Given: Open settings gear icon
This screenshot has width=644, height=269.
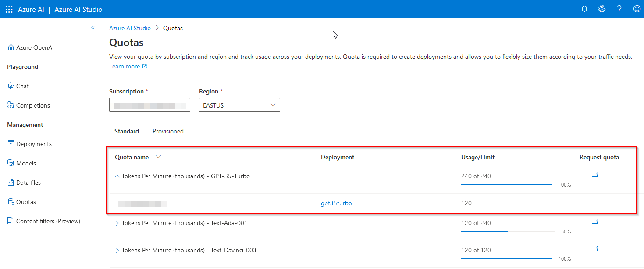Looking at the screenshot, I should (602, 9).
